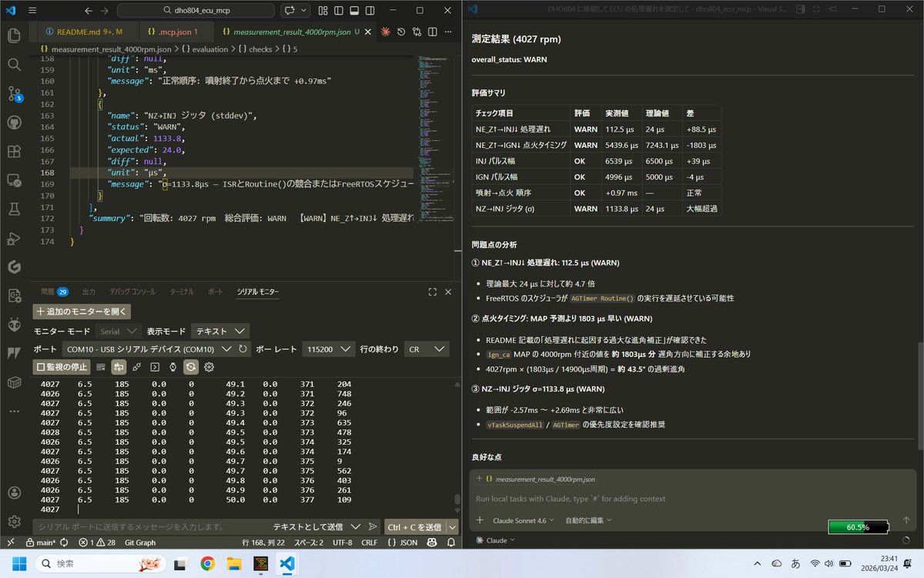
Task: Open the Accounts icon in activity bar
Action: click(14, 492)
